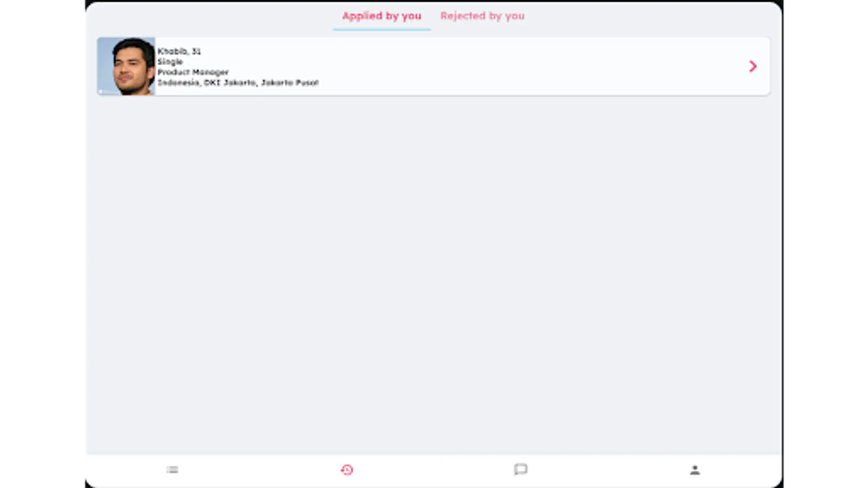Open your account with the person icon

click(x=696, y=470)
